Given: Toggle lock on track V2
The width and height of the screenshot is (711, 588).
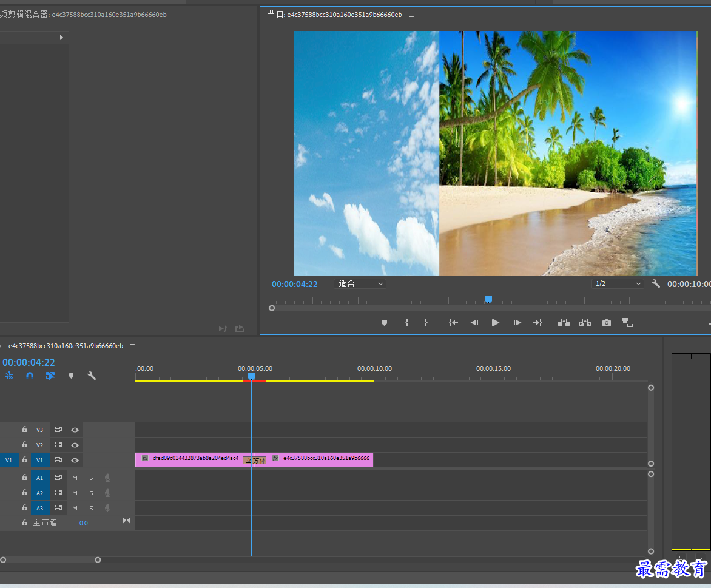Looking at the screenshot, I should click(x=25, y=445).
